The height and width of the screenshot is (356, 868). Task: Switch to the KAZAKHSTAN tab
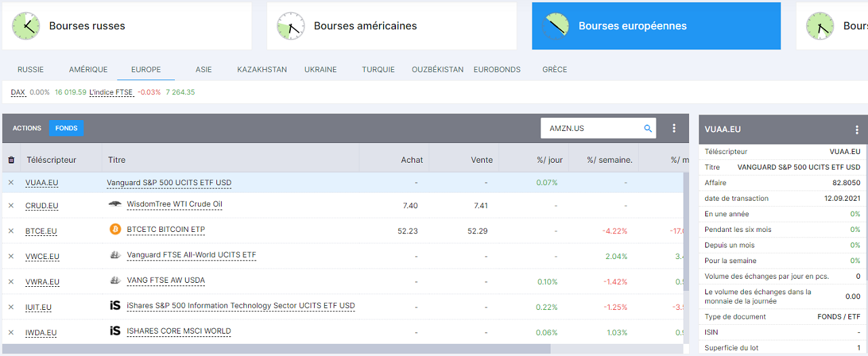tap(262, 69)
